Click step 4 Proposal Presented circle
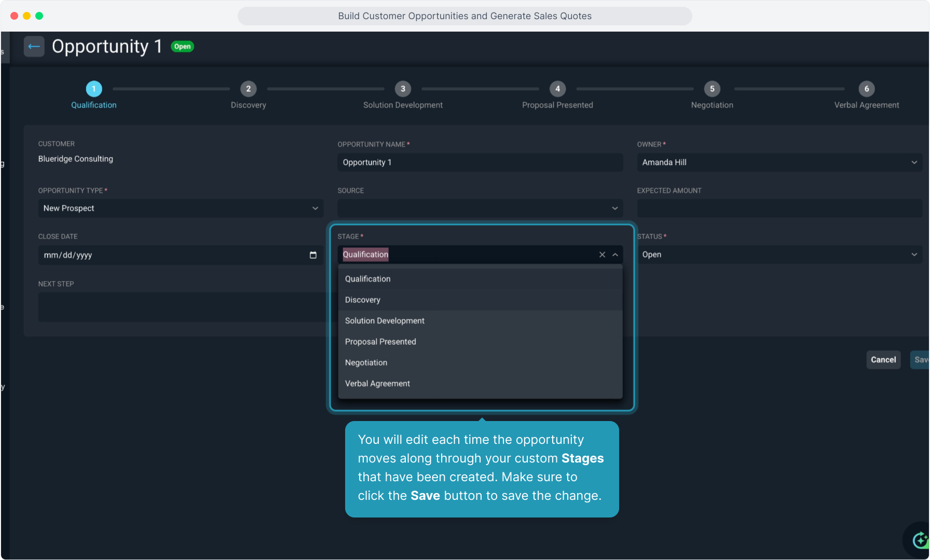The image size is (930, 560). (x=557, y=89)
